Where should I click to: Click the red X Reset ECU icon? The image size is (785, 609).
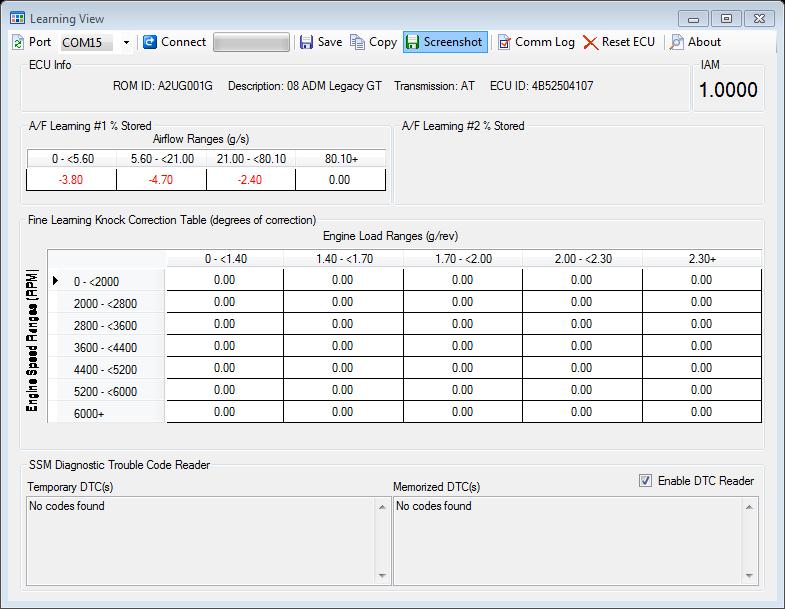pos(591,42)
